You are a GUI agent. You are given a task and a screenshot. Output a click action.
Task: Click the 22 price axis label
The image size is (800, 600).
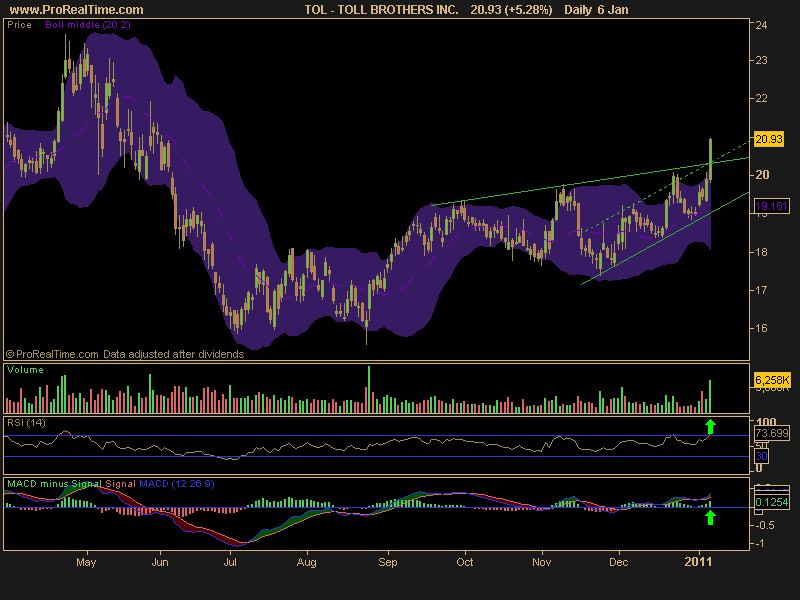pyautogui.click(x=761, y=98)
